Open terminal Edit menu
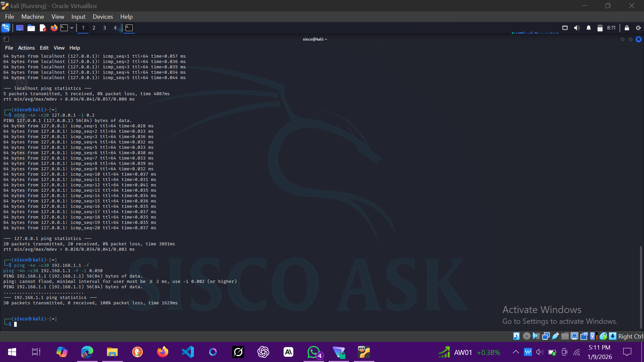Image resolution: width=644 pixels, height=362 pixels. tap(44, 48)
